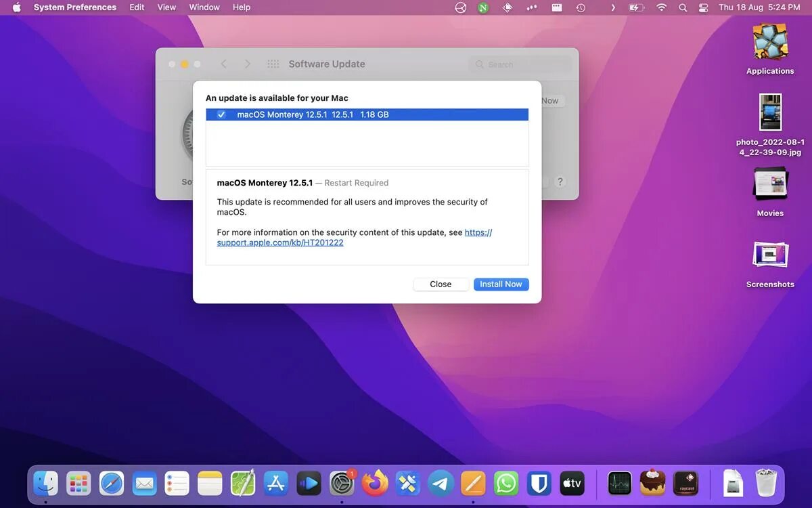Open Spotlight search in menu bar
The image size is (812, 508).
point(683,7)
